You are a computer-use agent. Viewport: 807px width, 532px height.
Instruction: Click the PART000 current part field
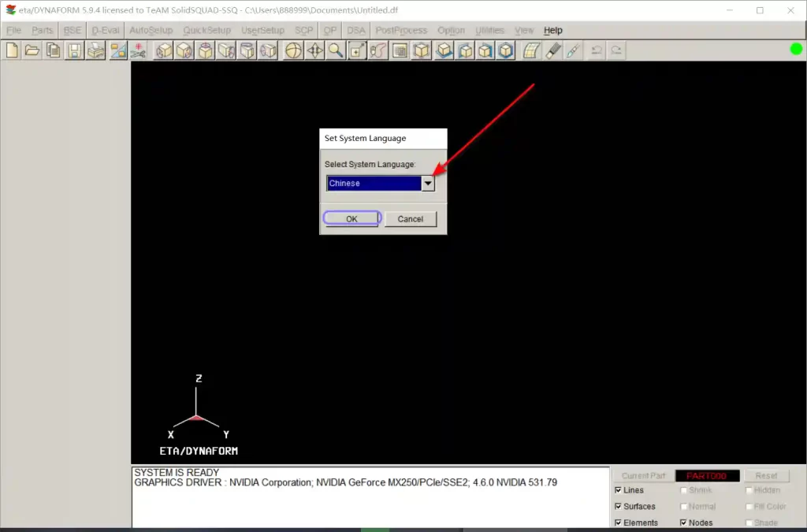pos(707,476)
